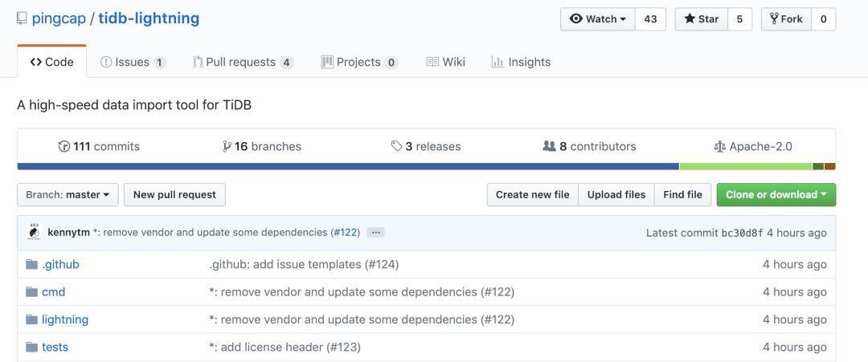This screenshot has width=868, height=362.
Task: Fork the tidb-lightning repository
Action: coord(786,18)
